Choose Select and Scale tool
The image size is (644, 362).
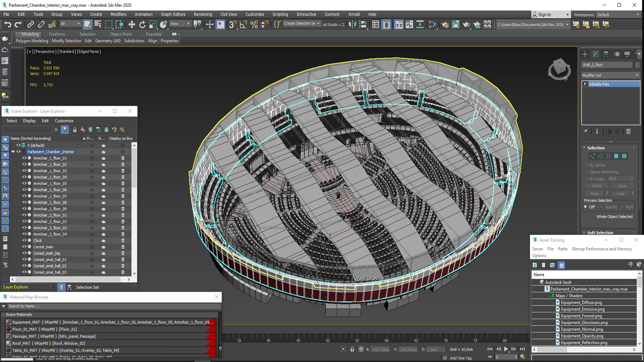[x=153, y=24]
